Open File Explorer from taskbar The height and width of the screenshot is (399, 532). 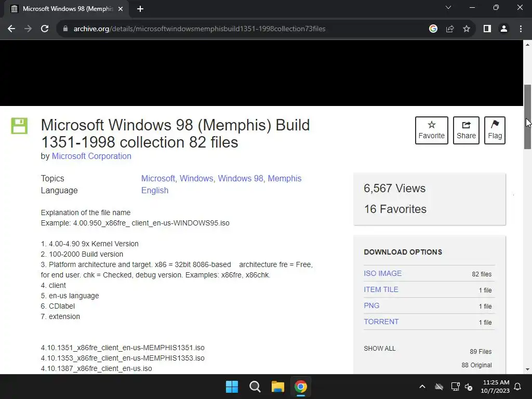277,387
